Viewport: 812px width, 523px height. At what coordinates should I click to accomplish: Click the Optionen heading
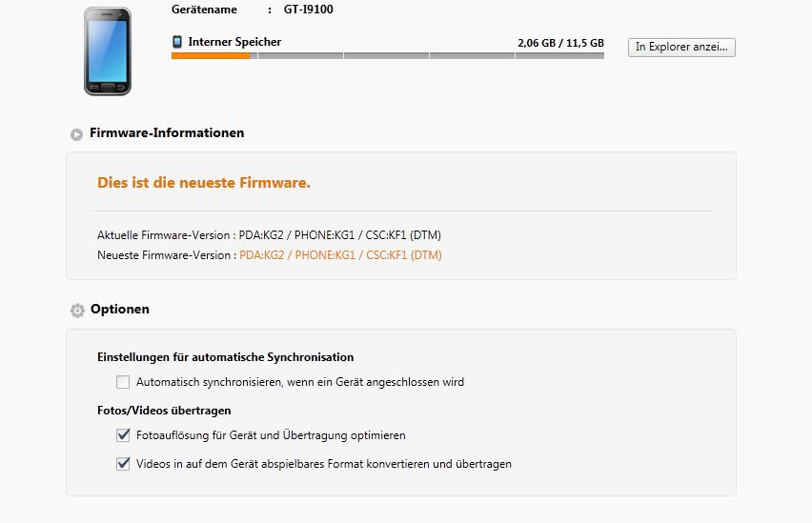pos(120,310)
